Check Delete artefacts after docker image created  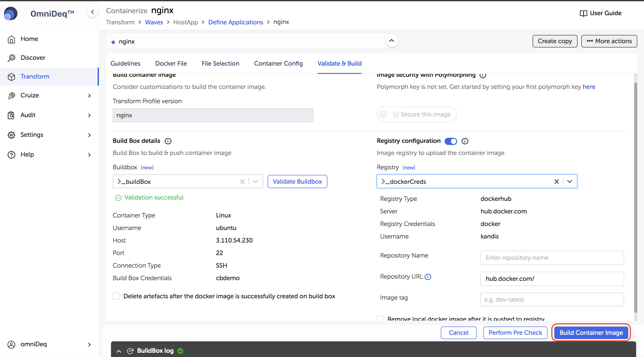point(116,296)
